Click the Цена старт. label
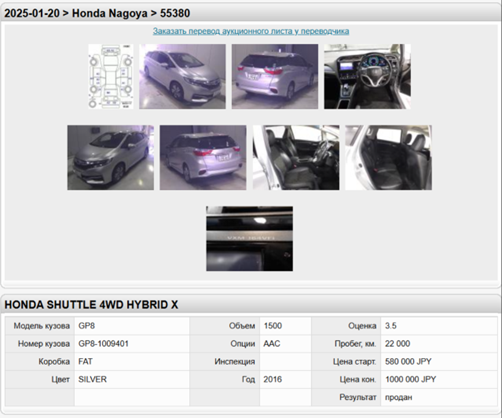 (x=354, y=362)
